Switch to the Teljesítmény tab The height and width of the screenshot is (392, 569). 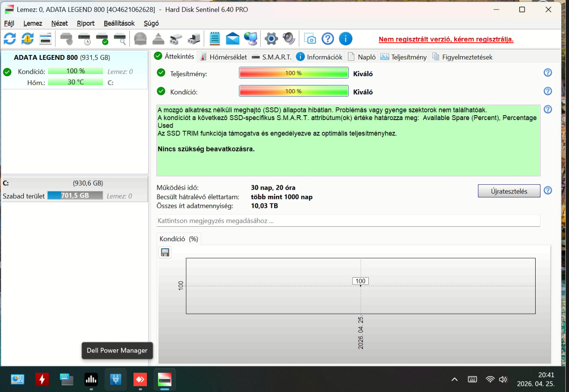tap(404, 57)
